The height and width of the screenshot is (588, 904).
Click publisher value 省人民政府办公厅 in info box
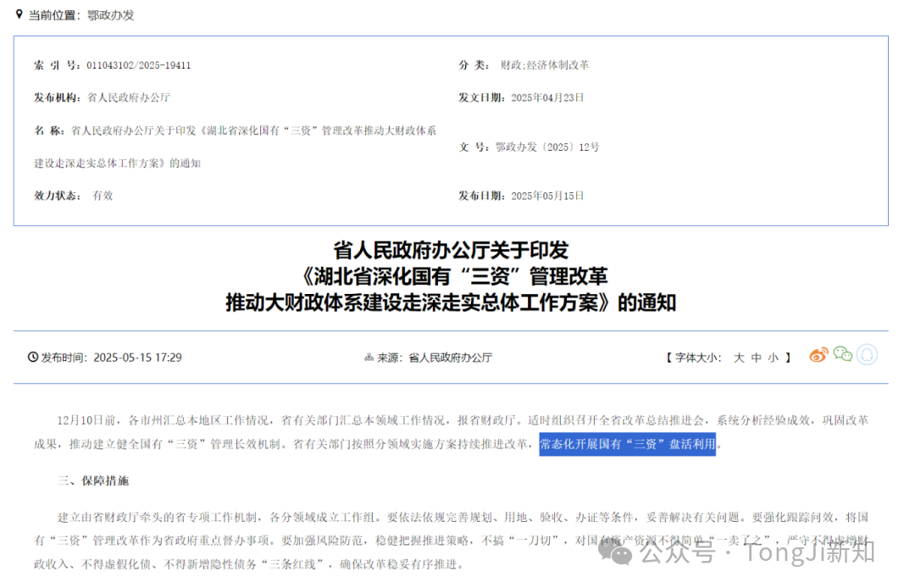coord(129,97)
